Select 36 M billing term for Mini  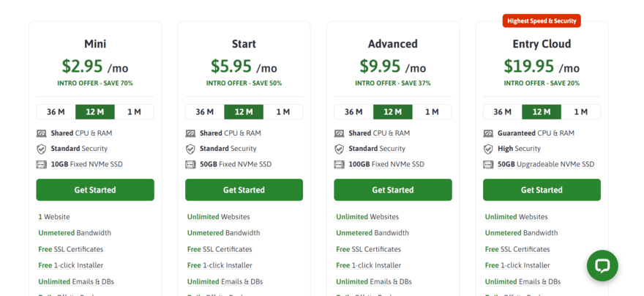click(56, 112)
